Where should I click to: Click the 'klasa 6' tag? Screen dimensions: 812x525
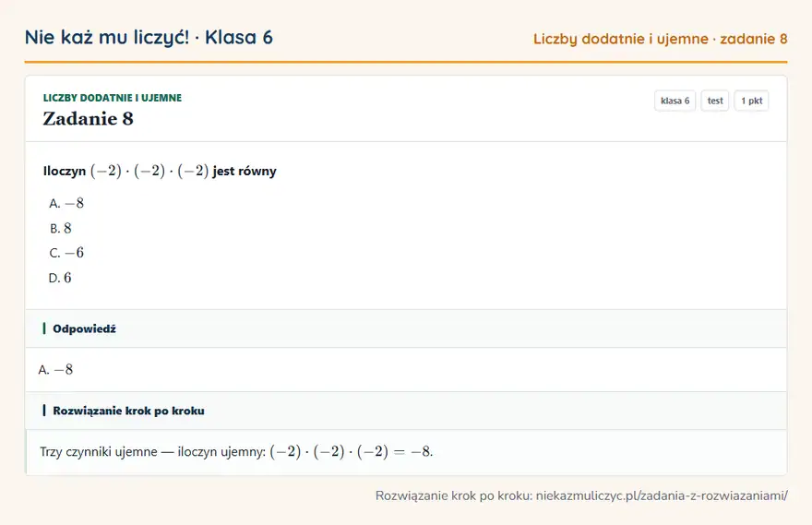pyautogui.click(x=675, y=101)
